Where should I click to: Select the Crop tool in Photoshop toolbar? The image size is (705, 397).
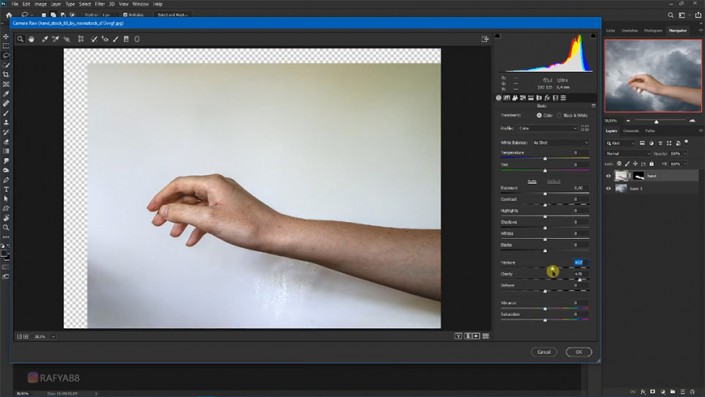click(x=6, y=75)
